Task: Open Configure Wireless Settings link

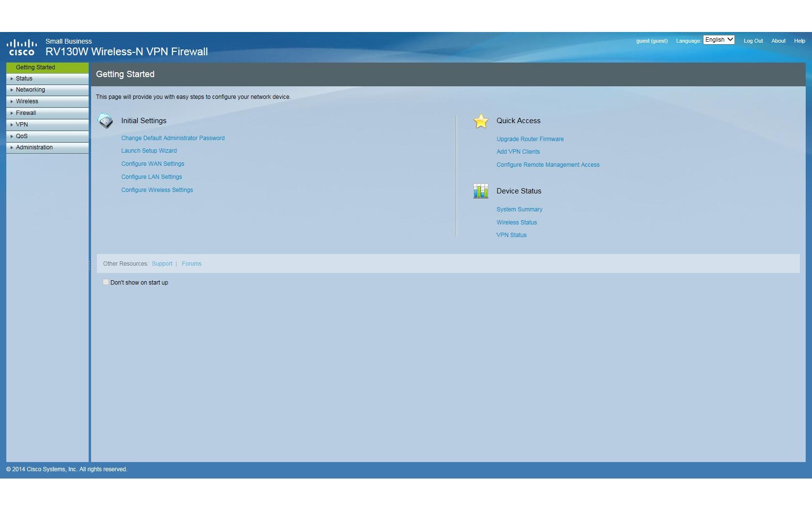Action: 157,190
